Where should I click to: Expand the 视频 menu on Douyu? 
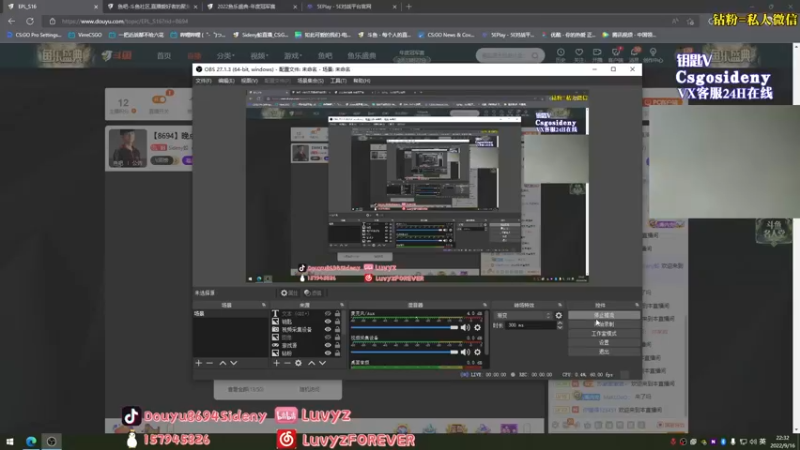pyautogui.click(x=258, y=56)
